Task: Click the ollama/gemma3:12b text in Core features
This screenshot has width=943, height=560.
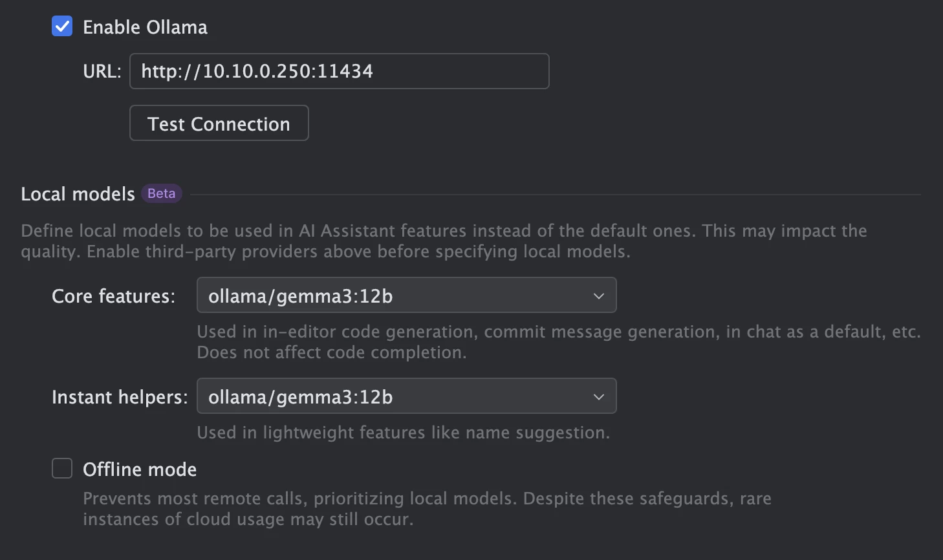Action: (301, 296)
